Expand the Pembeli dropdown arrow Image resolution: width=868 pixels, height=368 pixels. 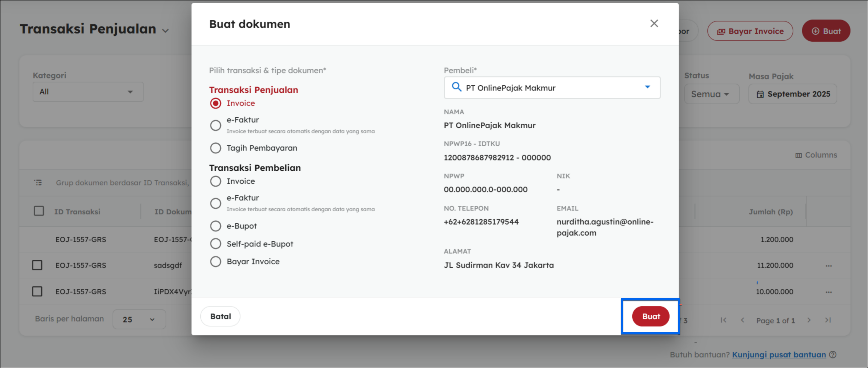647,87
